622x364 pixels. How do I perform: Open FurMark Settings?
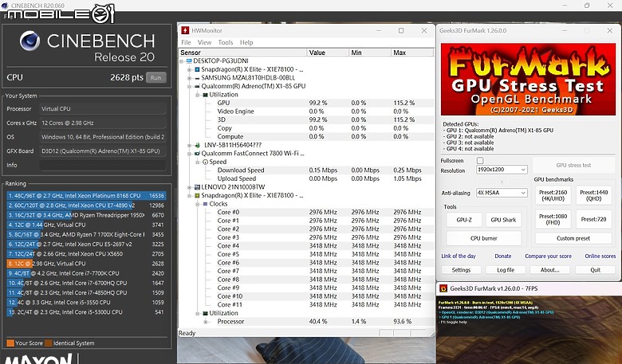tap(461, 270)
